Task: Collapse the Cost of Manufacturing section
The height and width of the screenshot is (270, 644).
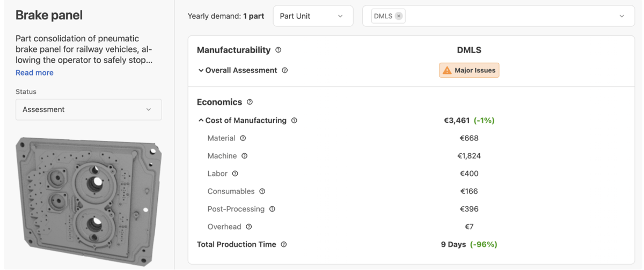Action: [x=201, y=121]
